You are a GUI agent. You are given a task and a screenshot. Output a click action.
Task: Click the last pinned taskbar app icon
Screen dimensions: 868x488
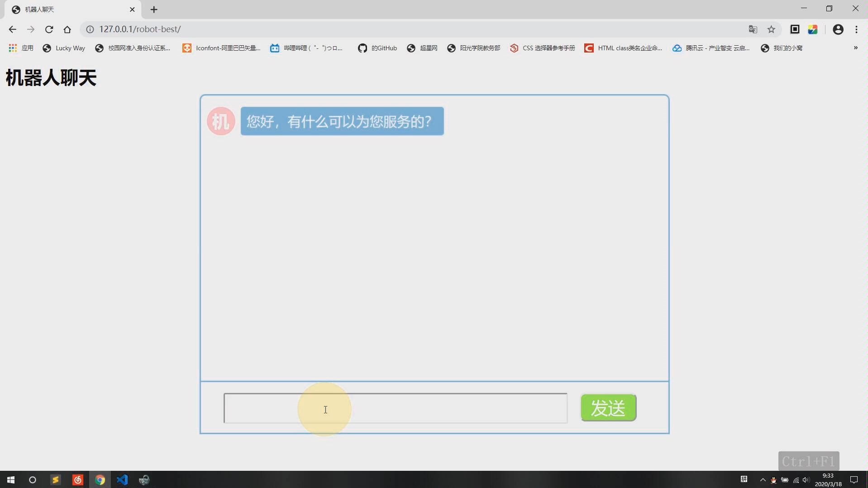coord(144,480)
